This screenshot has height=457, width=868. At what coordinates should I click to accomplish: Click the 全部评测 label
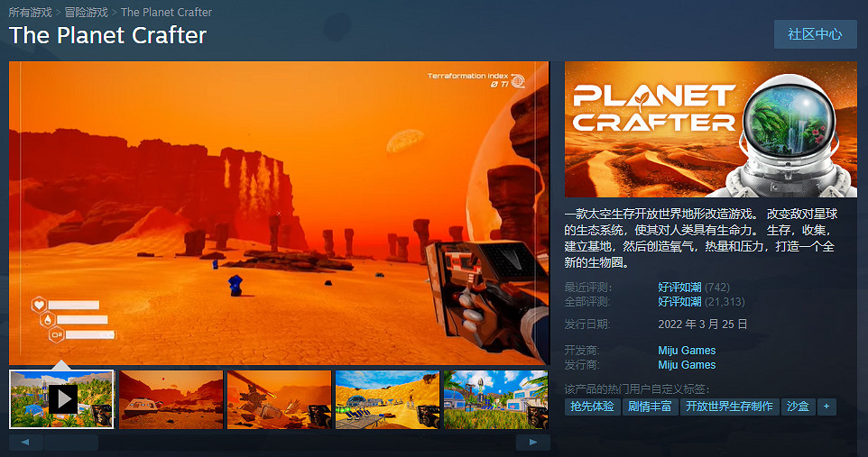tap(588, 302)
